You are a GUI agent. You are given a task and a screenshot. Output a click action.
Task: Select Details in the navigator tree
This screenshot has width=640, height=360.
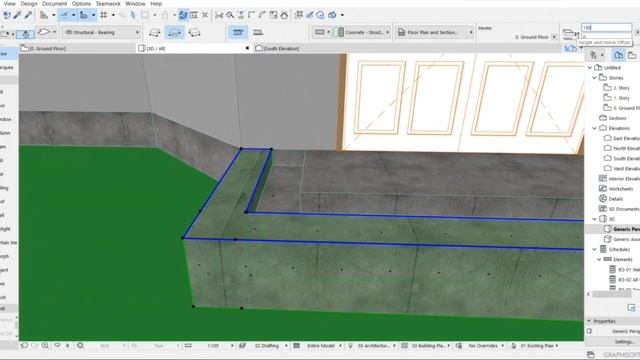[616, 199]
